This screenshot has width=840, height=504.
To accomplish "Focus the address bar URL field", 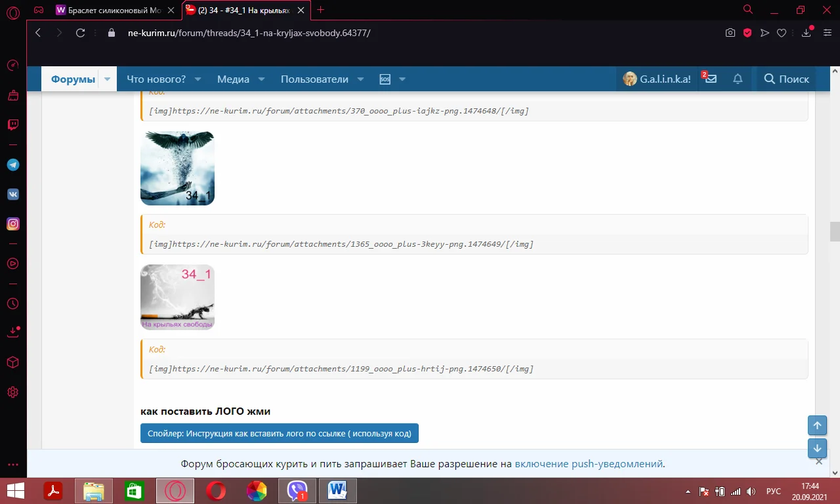I will pyautogui.click(x=420, y=33).
